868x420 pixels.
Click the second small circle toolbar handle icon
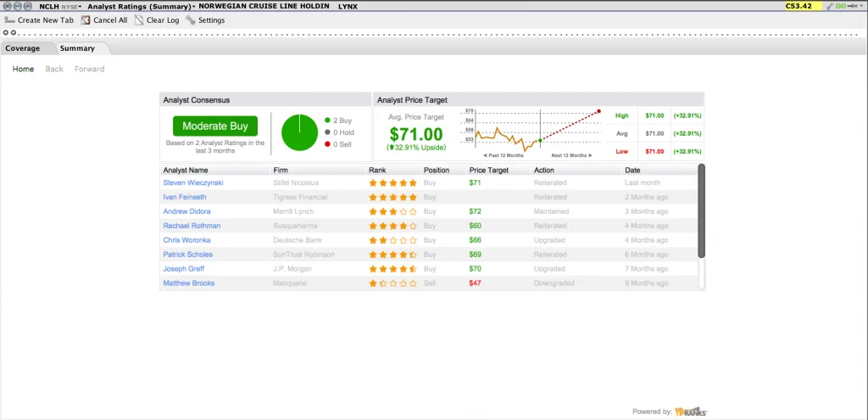coord(12,33)
